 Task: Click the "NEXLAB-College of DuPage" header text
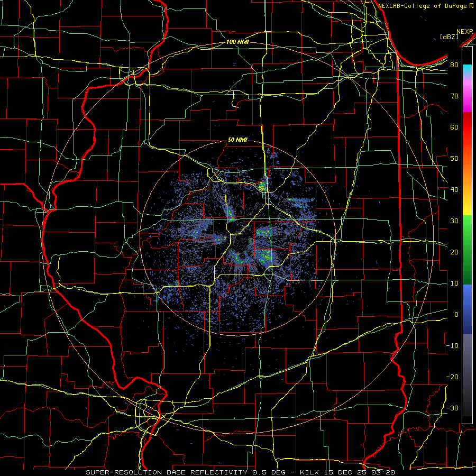423,6
